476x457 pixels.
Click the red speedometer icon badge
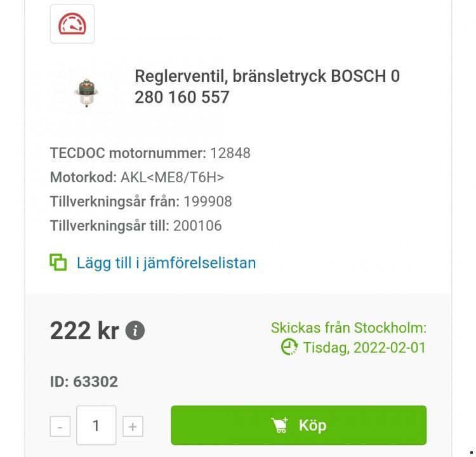(72, 24)
